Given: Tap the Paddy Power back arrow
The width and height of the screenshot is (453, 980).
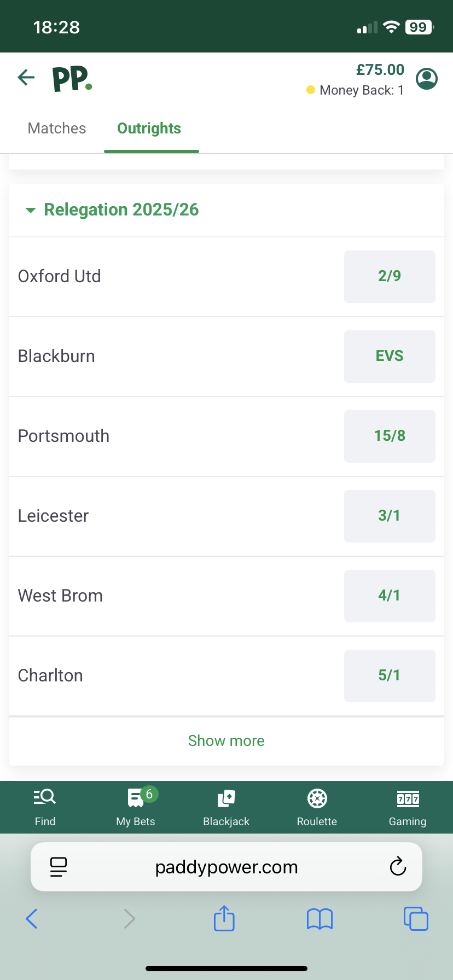Looking at the screenshot, I should tap(26, 78).
